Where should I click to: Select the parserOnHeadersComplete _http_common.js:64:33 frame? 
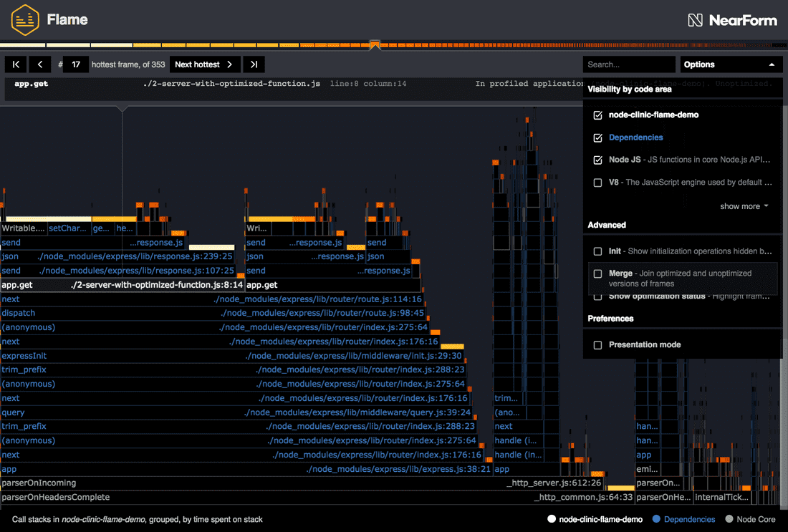click(x=317, y=498)
